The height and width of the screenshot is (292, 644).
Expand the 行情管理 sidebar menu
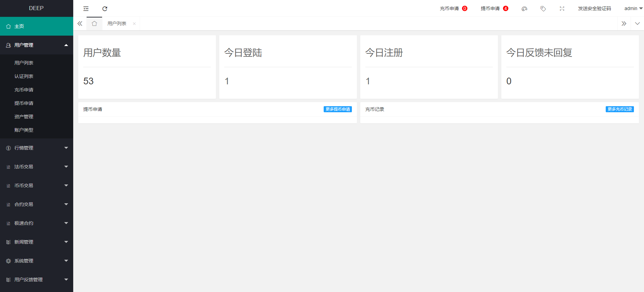pos(36,148)
